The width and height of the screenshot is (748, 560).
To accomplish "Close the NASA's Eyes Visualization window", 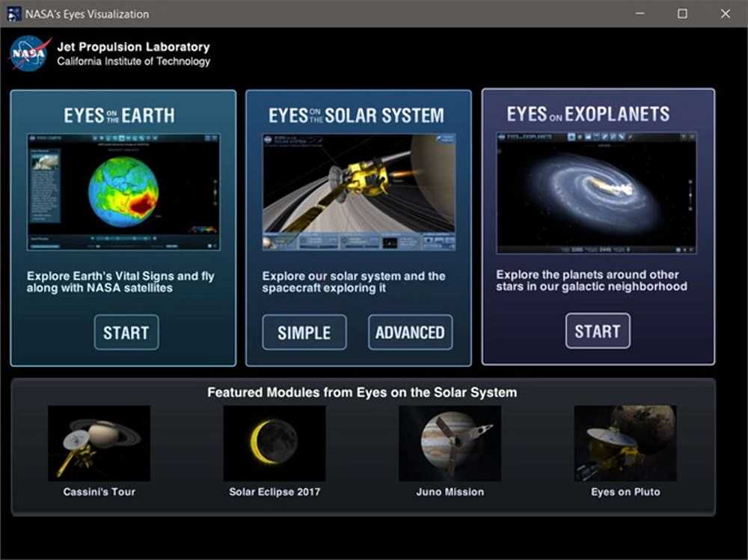I will point(725,13).
